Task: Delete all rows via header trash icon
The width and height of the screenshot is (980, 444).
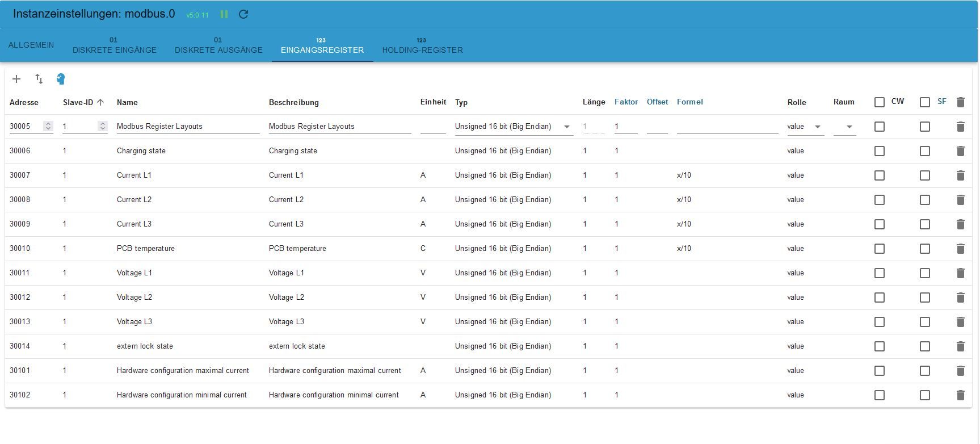Action: click(960, 102)
